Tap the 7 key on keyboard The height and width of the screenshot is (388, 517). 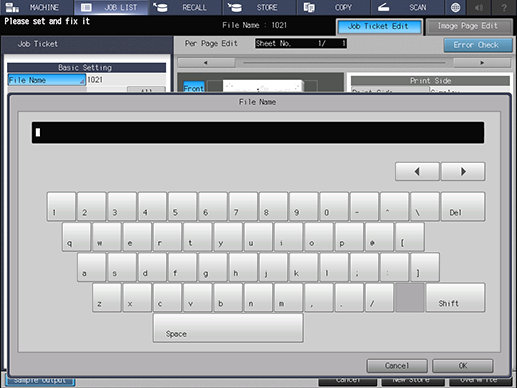[x=243, y=206]
